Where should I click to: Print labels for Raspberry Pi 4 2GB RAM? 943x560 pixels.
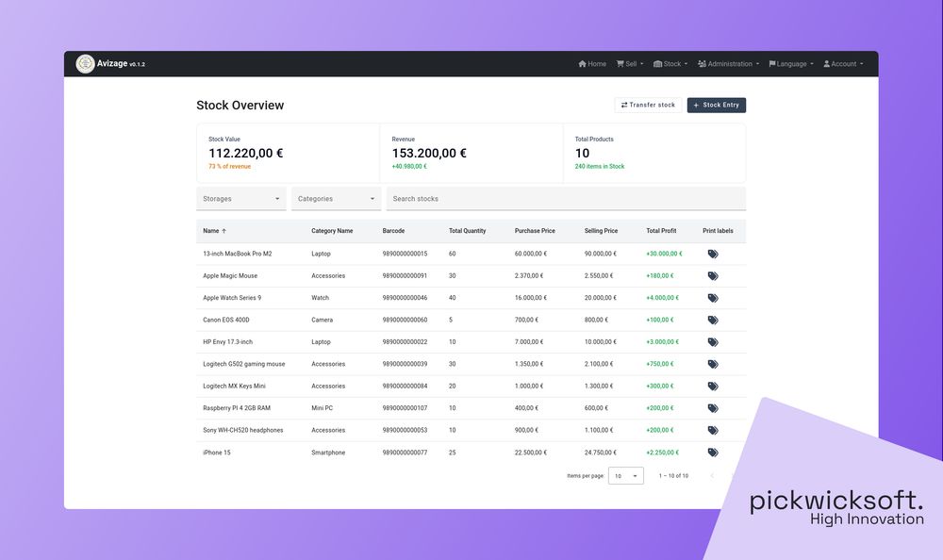[713, 408]
